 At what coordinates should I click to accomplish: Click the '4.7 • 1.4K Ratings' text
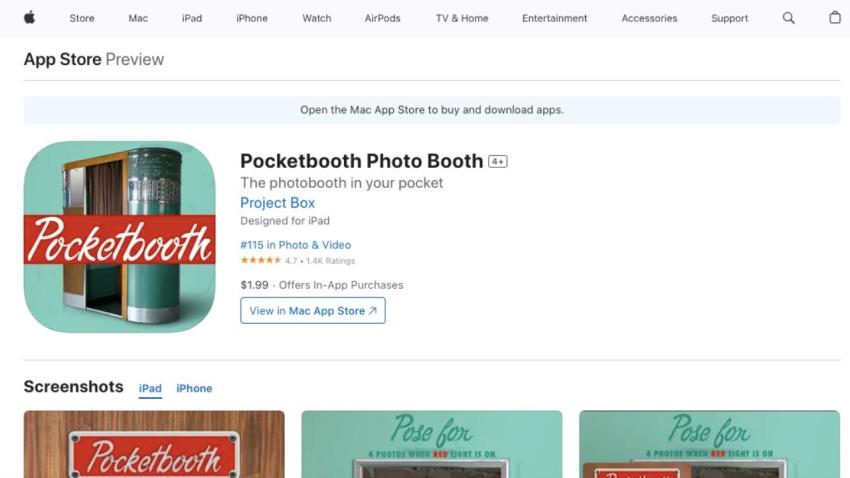click(x=320, y=261)
